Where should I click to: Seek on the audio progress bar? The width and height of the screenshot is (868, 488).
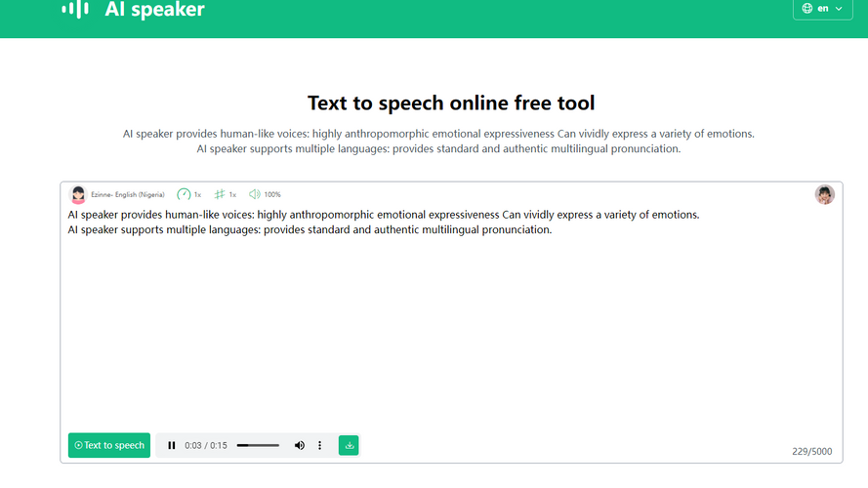coord(258,445)
